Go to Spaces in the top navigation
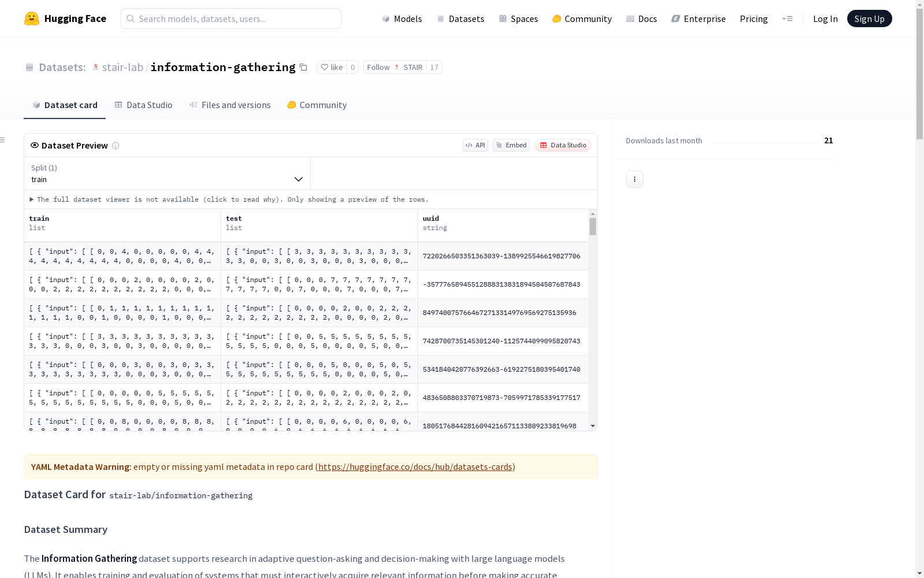Image resolution: width=924 pixels, height=578 pixels. click(x=518, y=18)
